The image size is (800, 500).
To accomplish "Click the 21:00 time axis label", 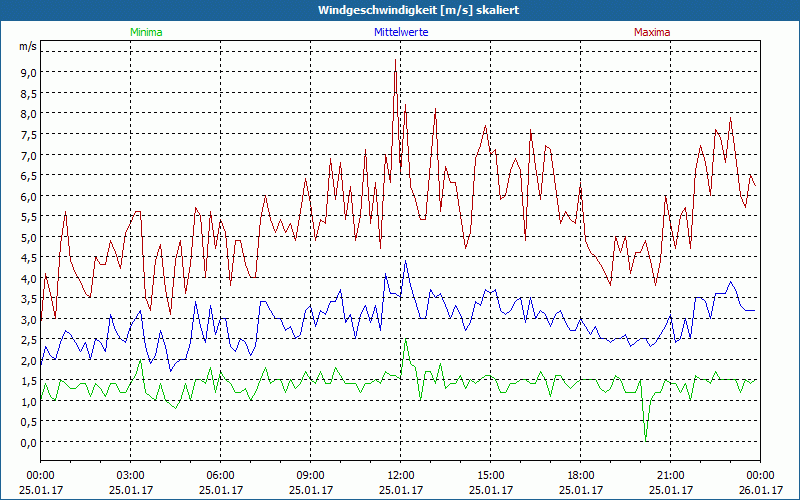I will 671,475.
